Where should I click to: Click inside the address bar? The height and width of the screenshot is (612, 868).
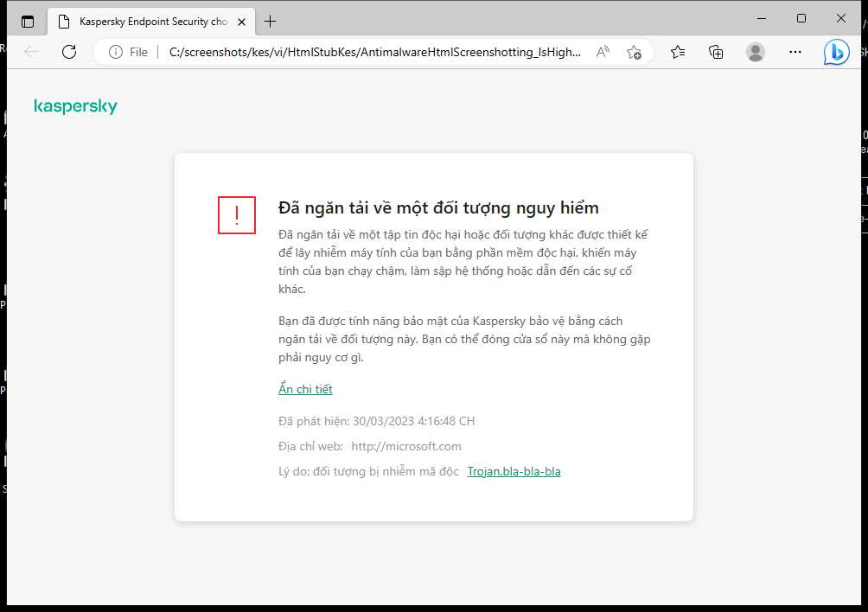[x=372, y=52]
